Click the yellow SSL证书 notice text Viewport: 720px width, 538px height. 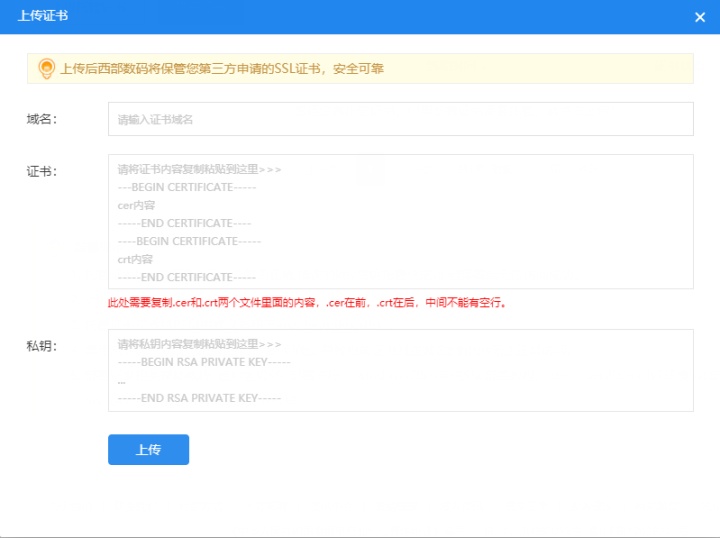pos(222,69)
